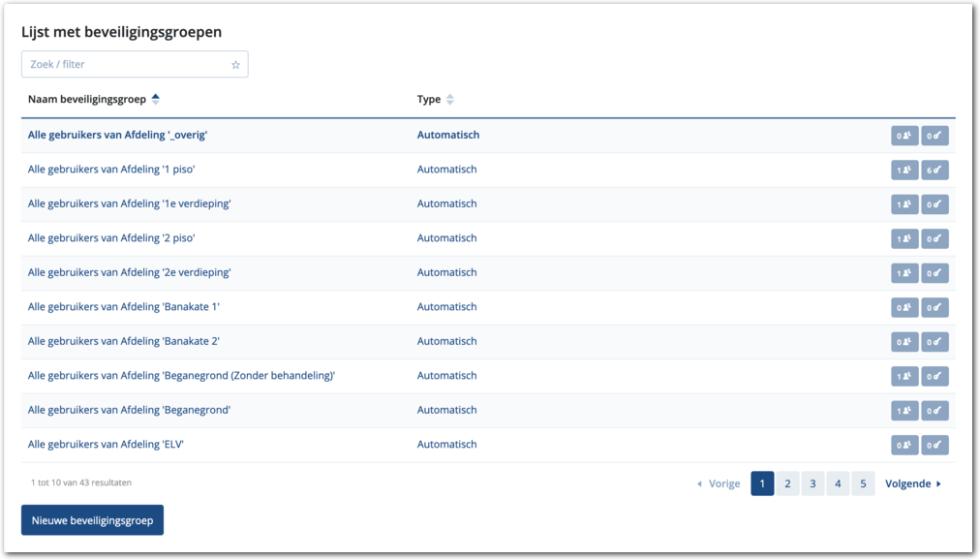Jump to page 5 of results
The image size is (980, 560).
pyautogui.click(x=863, y=483)
